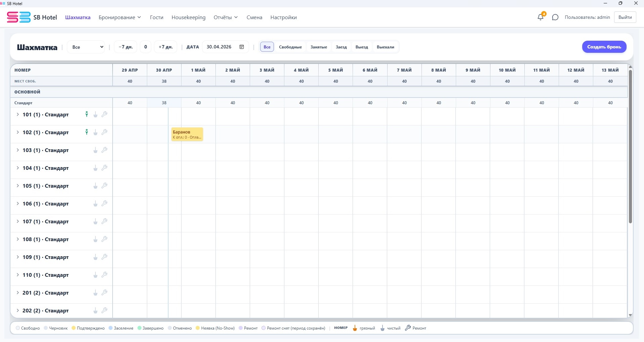644x342 pixels.
Task: Open the Баранов booking block
Action: pyautogui.click(x=187, y=134)
